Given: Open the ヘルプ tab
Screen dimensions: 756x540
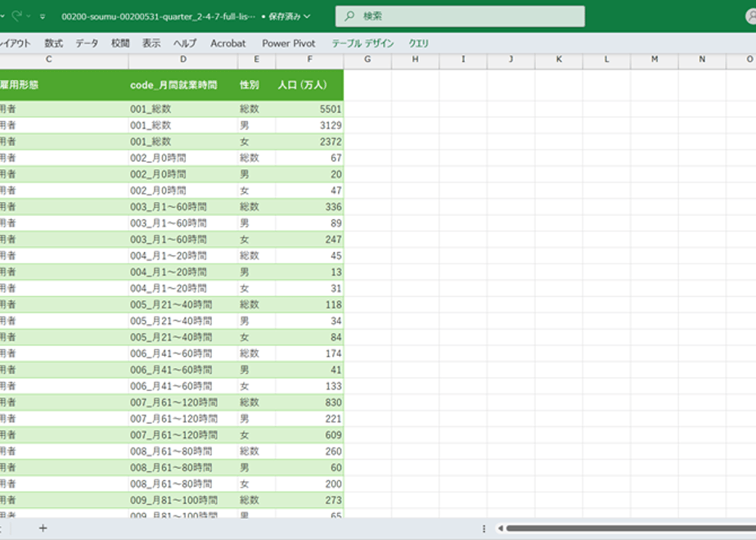Looking at the screenshot, I should pos(185,43).
